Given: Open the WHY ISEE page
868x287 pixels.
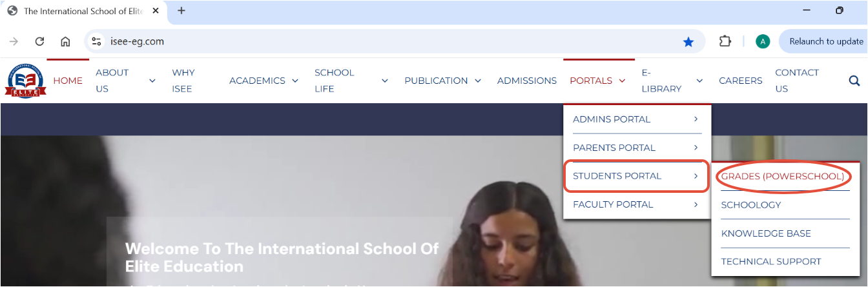Looking at the screenshot, I should (x=183, y=81).
